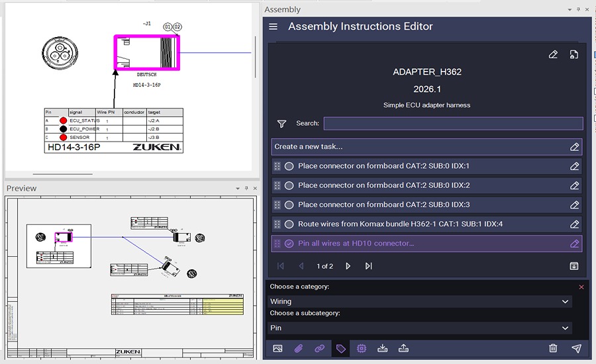Toggle completion circle for 'Route wires from Komax bundle'

[289, 224]
